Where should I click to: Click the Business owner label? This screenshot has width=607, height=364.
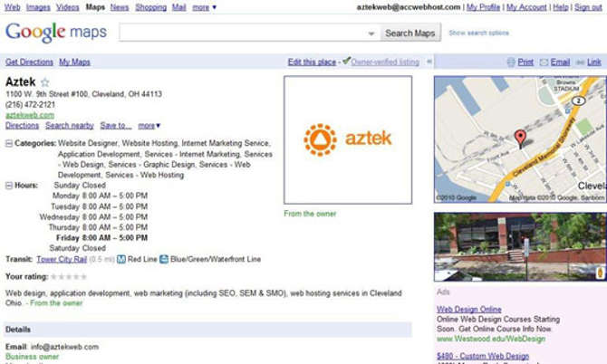[x=32, y=357]
